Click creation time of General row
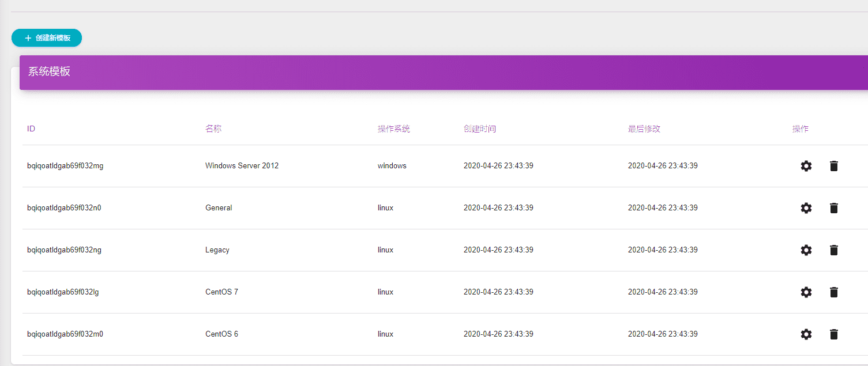This screenshot has width=868, height=366. [498, 208]
